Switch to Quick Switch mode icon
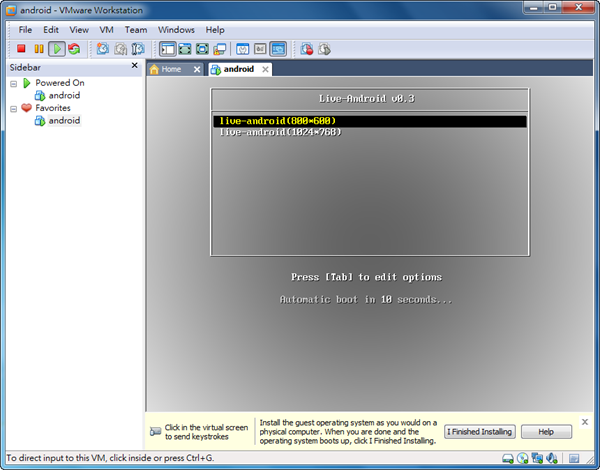The height and width of the screenshot is (470, 600). [185, 49]
